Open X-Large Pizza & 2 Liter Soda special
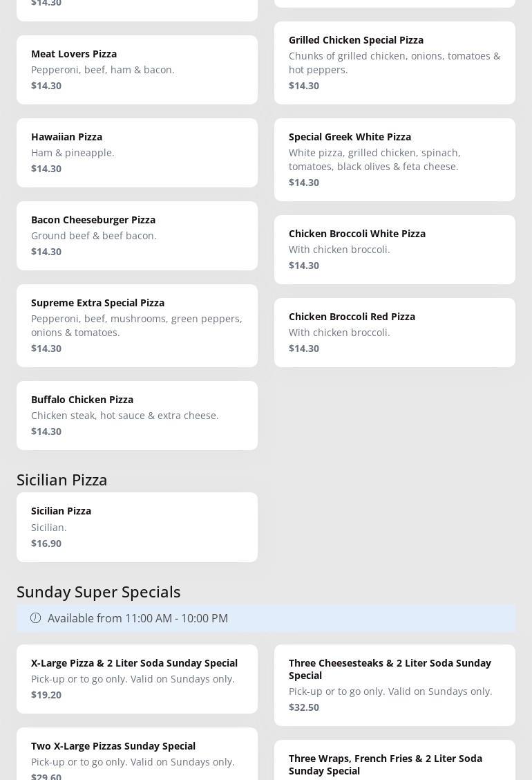Viewport: 532px width, 780px height. [137, 678]
